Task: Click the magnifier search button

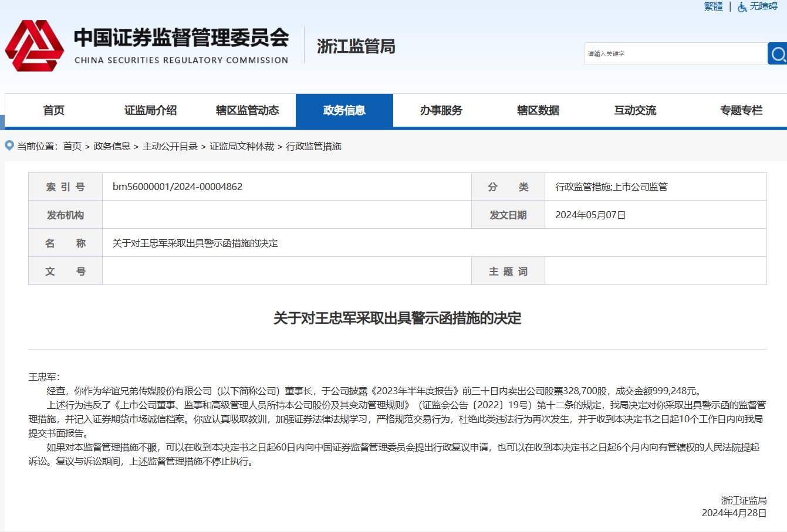Action: click(x=778, y=53)
